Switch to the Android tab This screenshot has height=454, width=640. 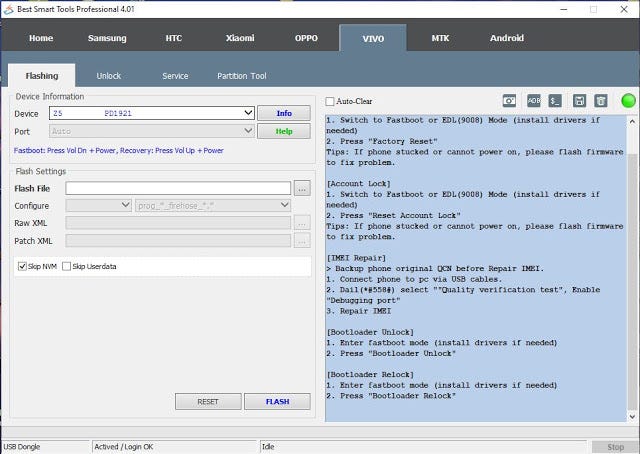[507, 38]
